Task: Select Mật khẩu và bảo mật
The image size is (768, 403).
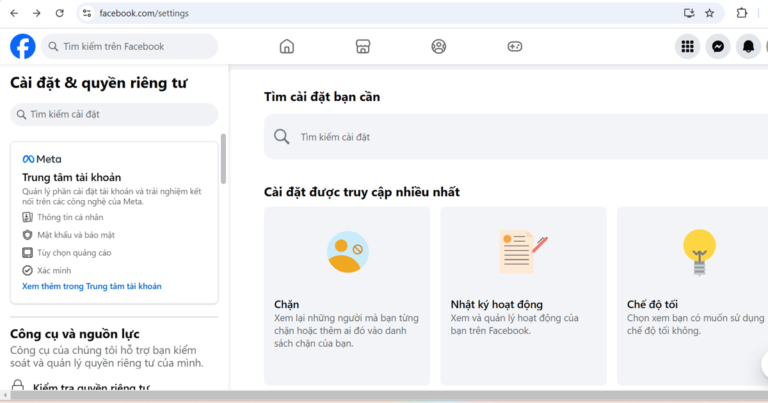Action: click(76, 235)
